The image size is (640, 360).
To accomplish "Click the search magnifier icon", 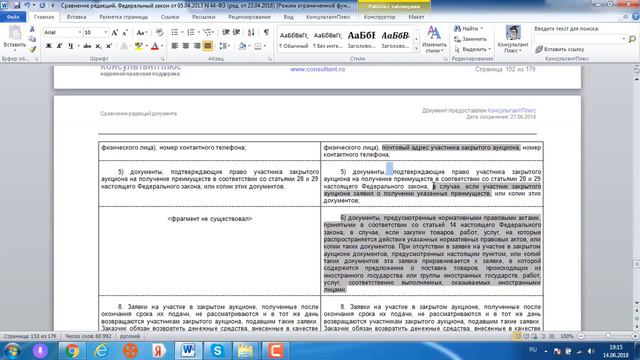I will click(632, 39).
